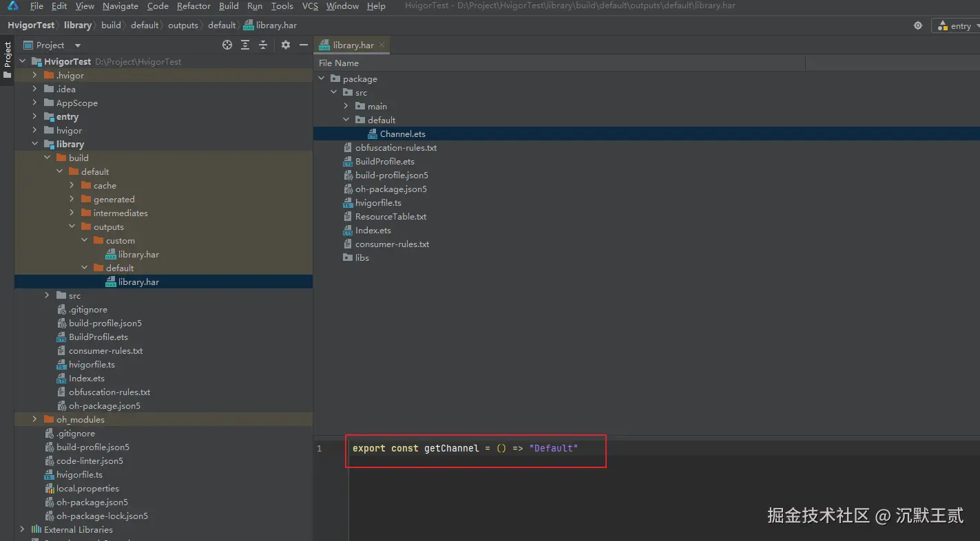
Task: Click library.har in the breadcrumb bar
Action: (270, 25)
